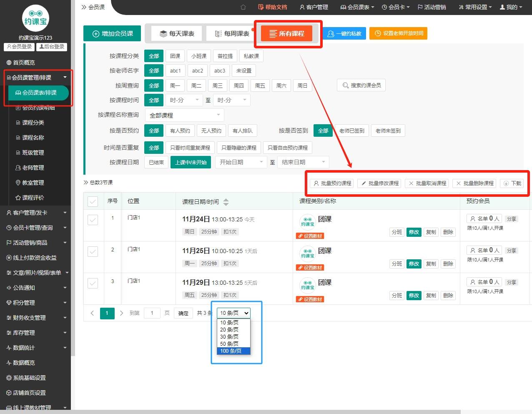
Task: Expand 我的 account menu
Action: tap(511, 7)
